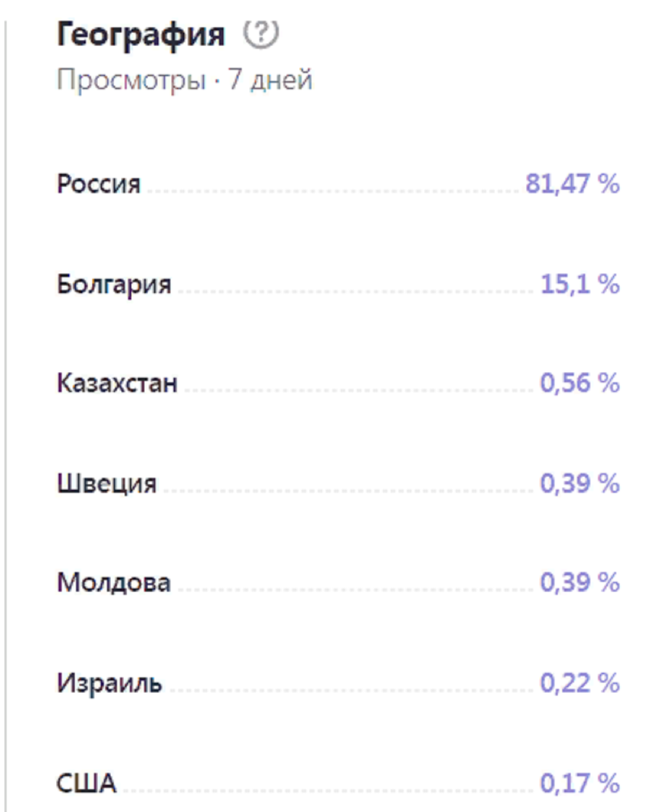Click the Швеция country label
Screen dimensions: 650x812
click(107, 483)
